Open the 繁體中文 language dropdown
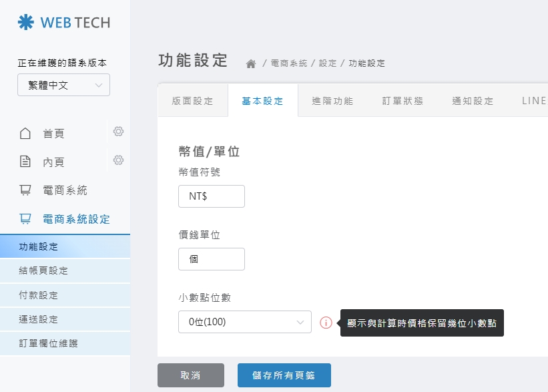The height and width of the screenshot is (392, 548). click(x=63, y=85)
